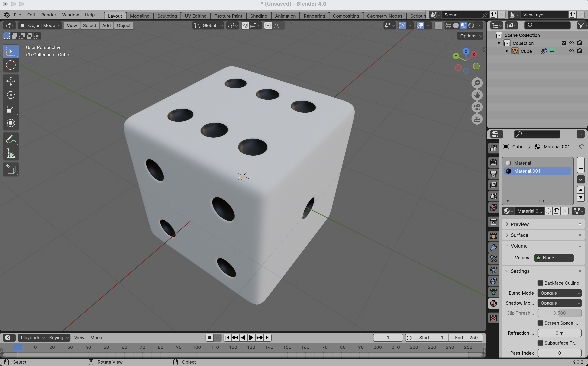Choose the Measure tool
The height and width of the screenshot is (366, 588).
click(x=11, y=153)
